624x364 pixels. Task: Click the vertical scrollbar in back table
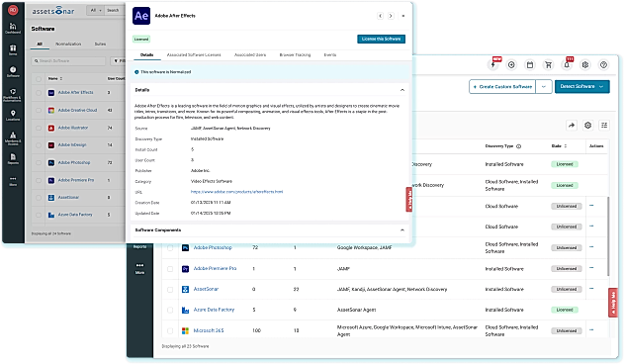click(x=608, y=235)
